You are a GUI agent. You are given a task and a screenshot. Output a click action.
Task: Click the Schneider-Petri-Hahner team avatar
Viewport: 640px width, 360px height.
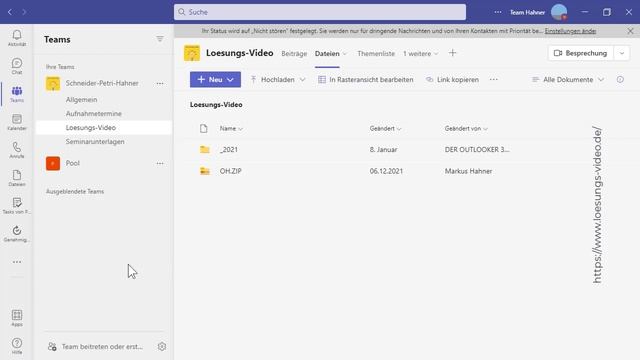click(53, 83)
